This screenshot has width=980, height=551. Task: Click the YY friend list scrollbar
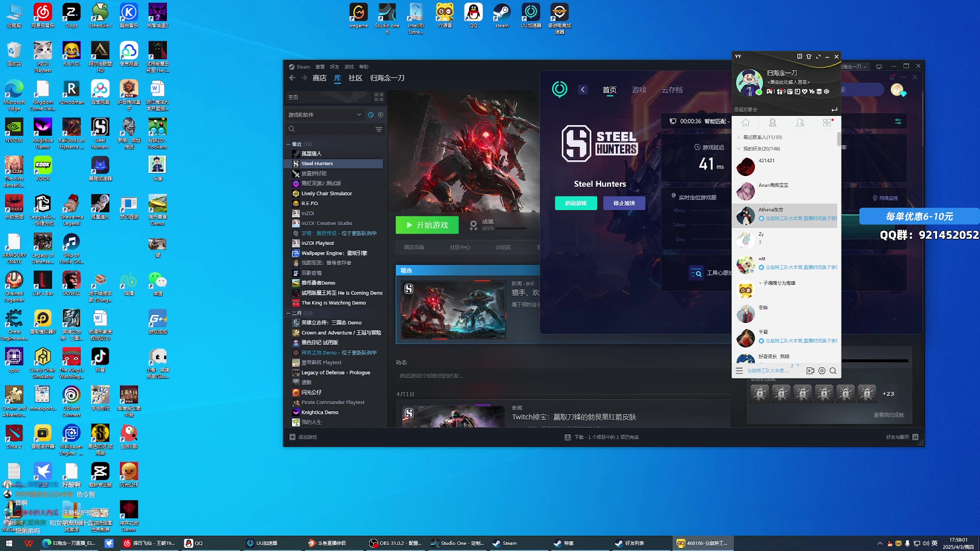839,139
